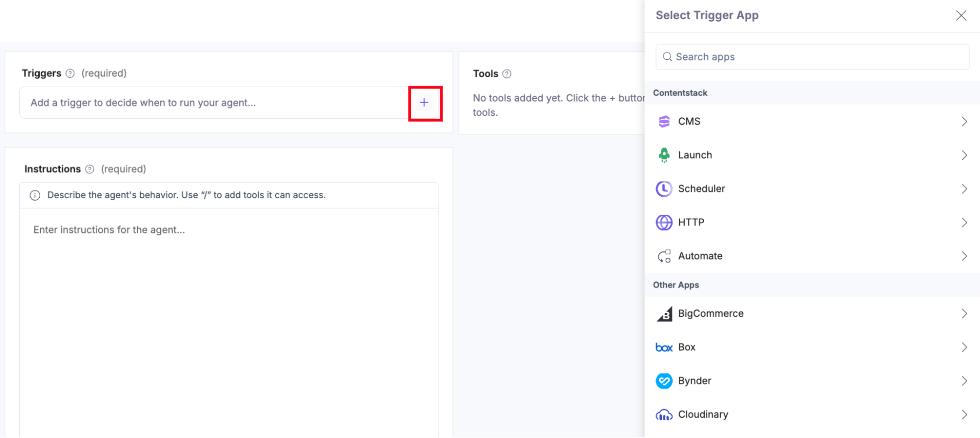Click the Bynder logo icon
The image size is (980, 438).
click(x=664, y=381)
